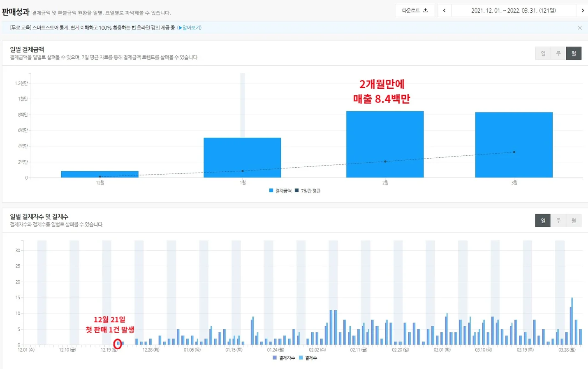This screenshot has height=369, width=588.
Task: Select 일 tab in 결제자수 및 결제수 chart
Action: coord(543,221)
